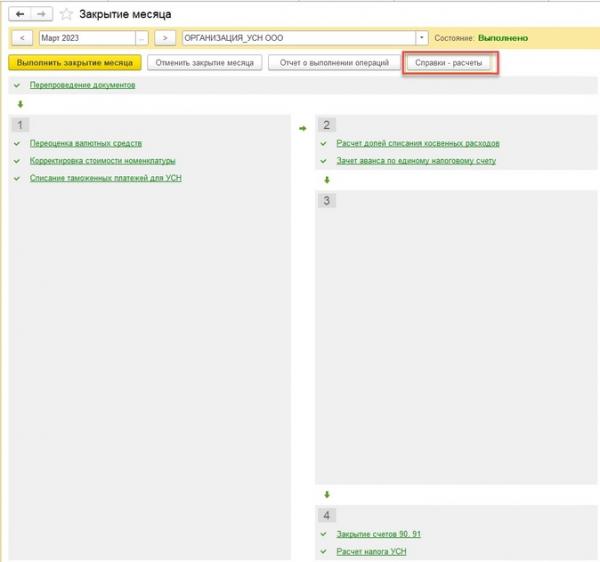
Task: Open Корректировка стоимости номенклатуры link
Action: tap(103, 161)
